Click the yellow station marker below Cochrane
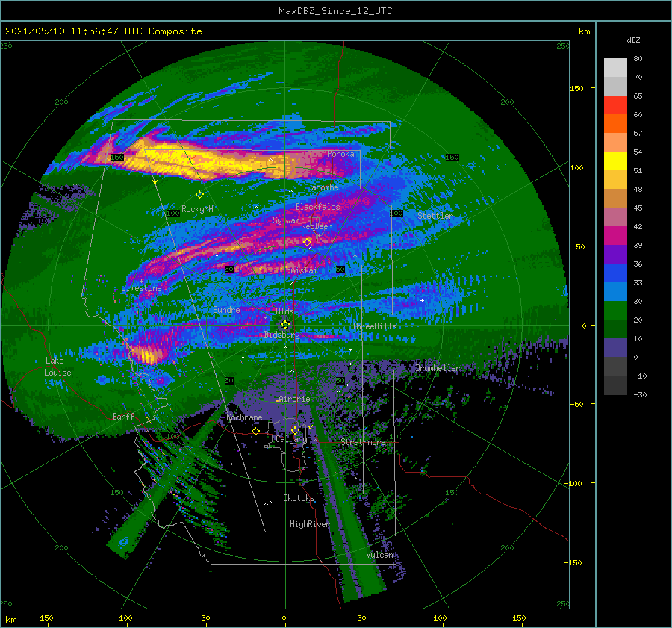 click(256, 432)
